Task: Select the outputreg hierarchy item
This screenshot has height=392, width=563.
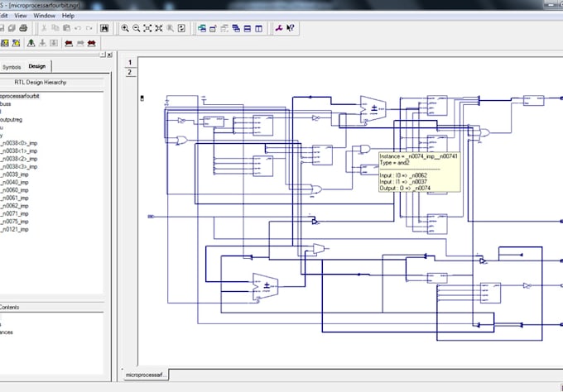Action: pos(11,120)
